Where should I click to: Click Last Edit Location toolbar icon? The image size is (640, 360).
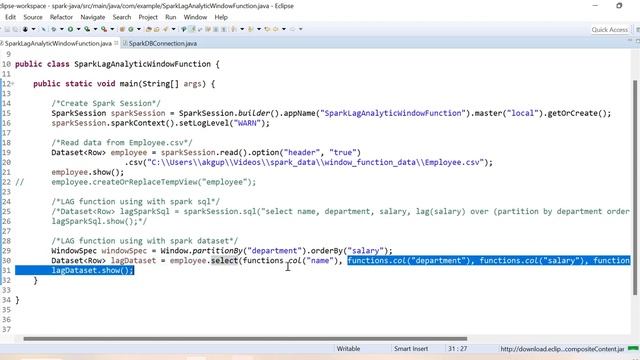coord(267,29)
